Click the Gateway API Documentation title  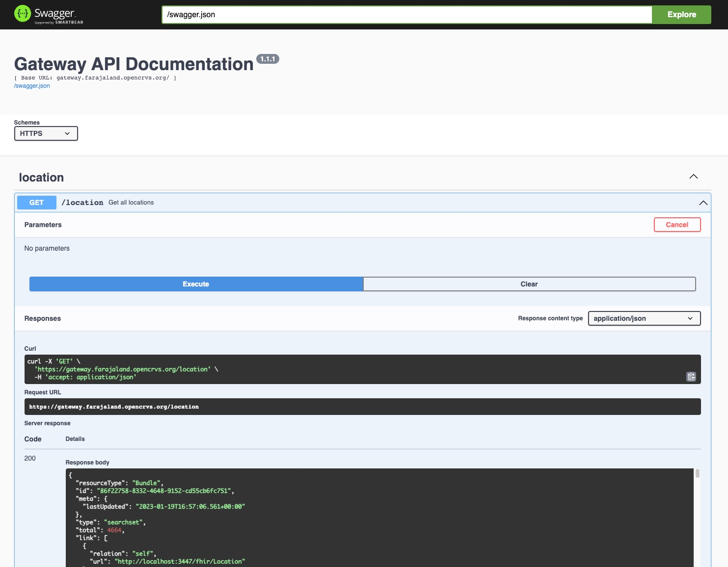click(x=134, y=64)
